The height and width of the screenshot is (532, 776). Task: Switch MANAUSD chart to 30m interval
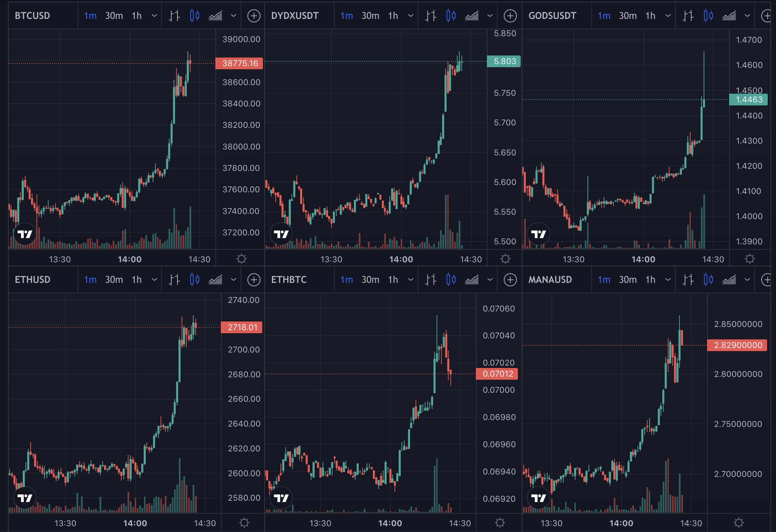pyautogui.click(x=628, y=280)
